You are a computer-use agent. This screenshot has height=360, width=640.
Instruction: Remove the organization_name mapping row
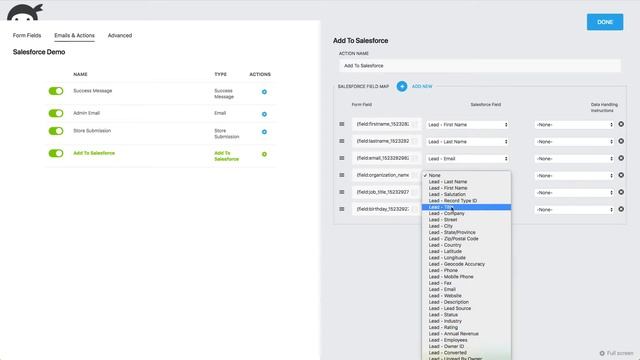(621, 175)
